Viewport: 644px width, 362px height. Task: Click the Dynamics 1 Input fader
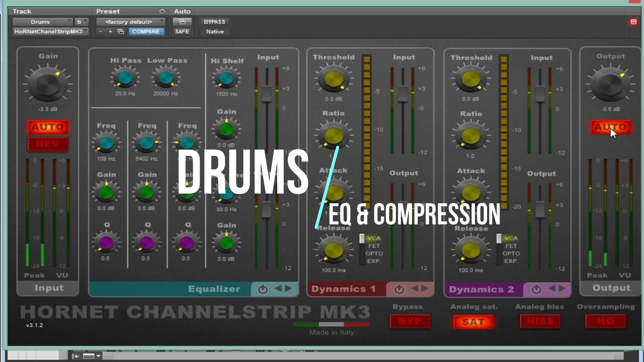click(x=403, y=94)
